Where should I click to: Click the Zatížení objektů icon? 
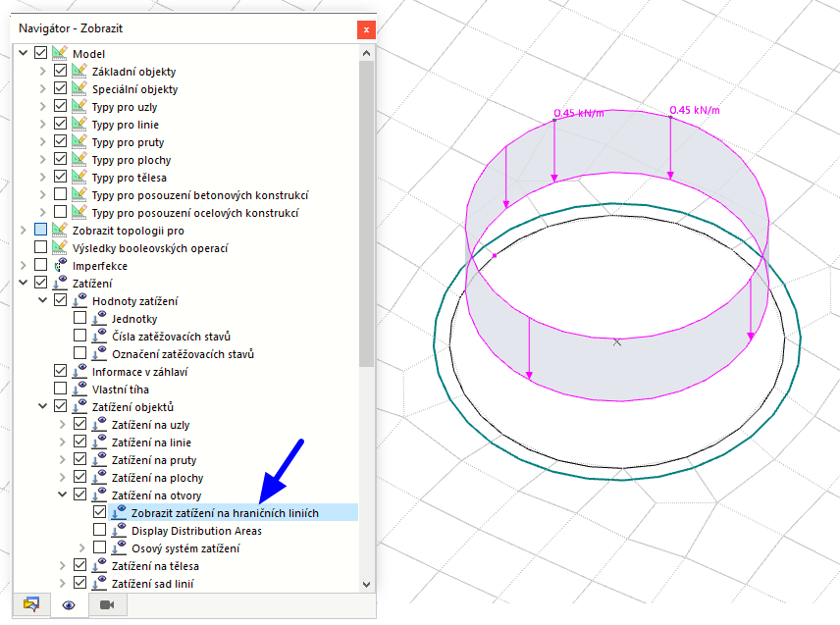(x=79, y=406)
